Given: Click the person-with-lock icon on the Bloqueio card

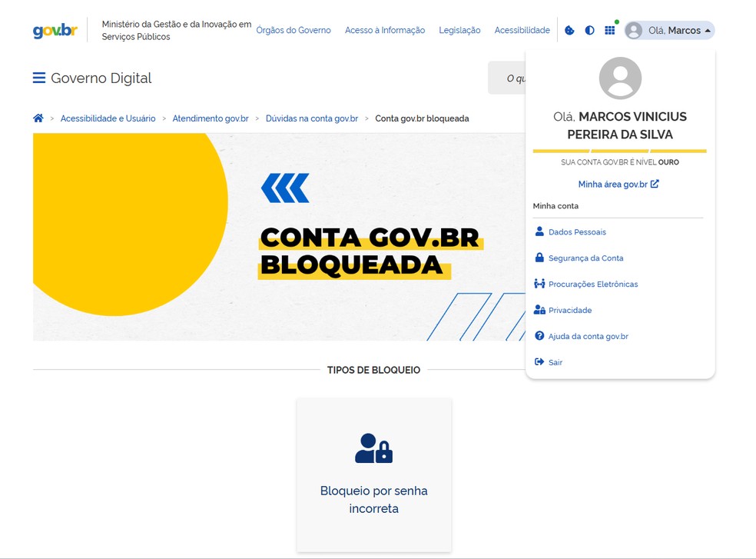Looking at the screenshot, I should coord(373,450).
